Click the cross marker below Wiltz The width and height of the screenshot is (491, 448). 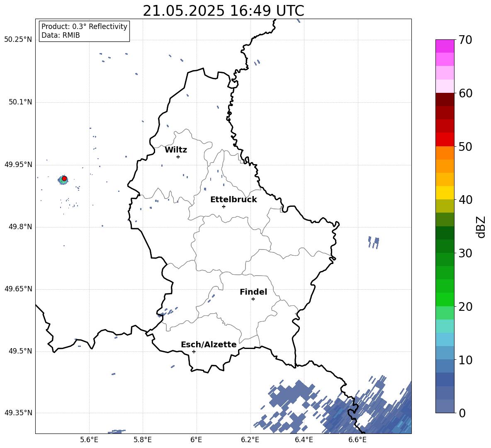[178, 157]
